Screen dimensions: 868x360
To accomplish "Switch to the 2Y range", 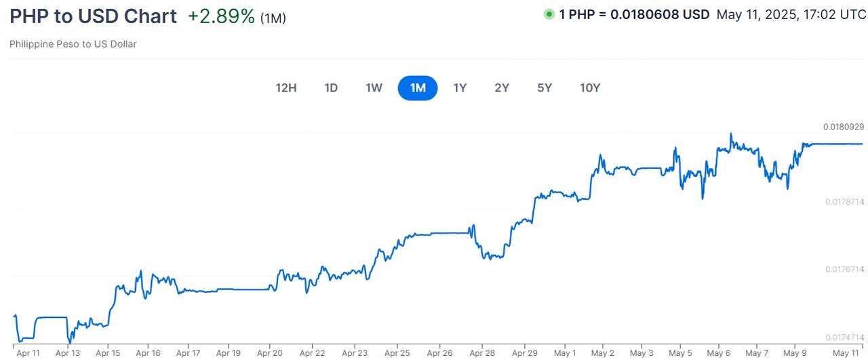I will 502,87.
